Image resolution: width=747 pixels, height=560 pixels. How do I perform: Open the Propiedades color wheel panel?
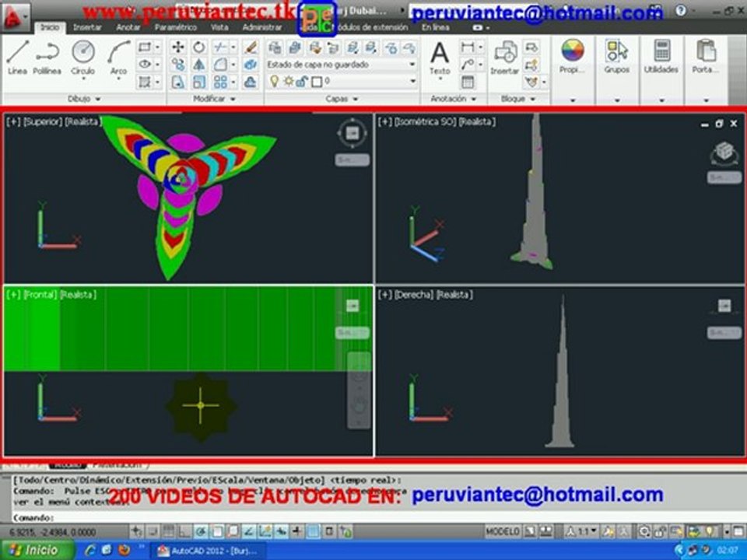[x=572, y=58]
